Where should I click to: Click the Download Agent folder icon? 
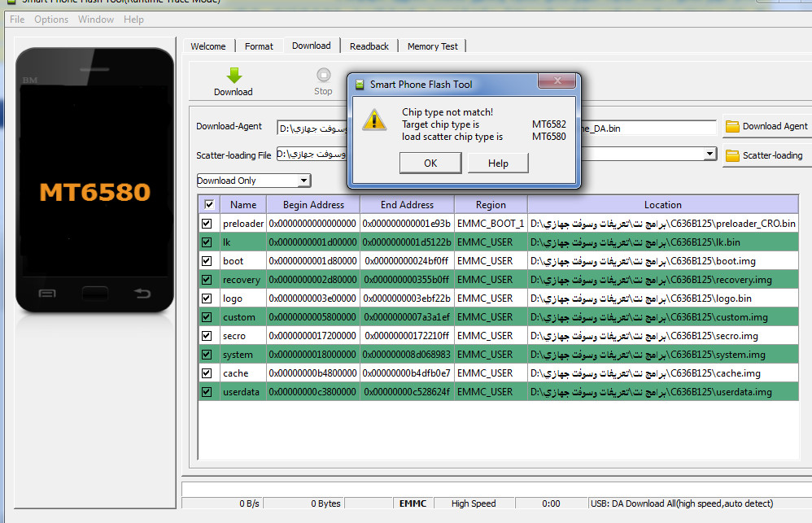[x=732, y=126]
